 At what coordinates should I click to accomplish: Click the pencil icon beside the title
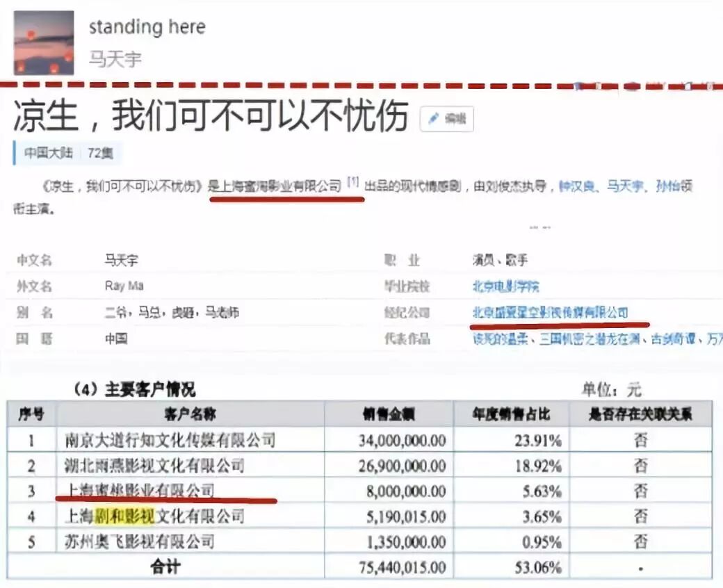point(433,119)
